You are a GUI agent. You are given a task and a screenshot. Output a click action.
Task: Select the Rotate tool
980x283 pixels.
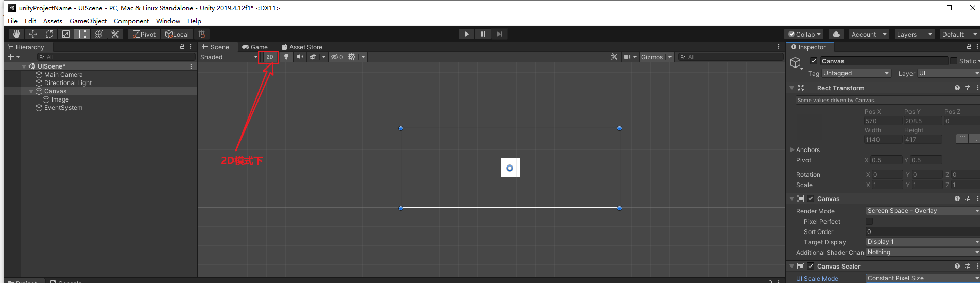[x=49, y=34]
